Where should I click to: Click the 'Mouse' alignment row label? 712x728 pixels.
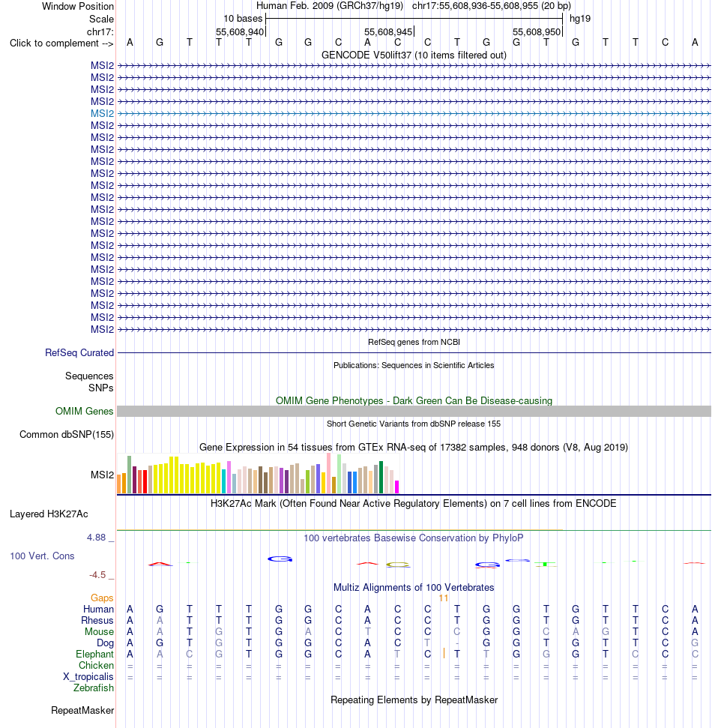(99, 632)
